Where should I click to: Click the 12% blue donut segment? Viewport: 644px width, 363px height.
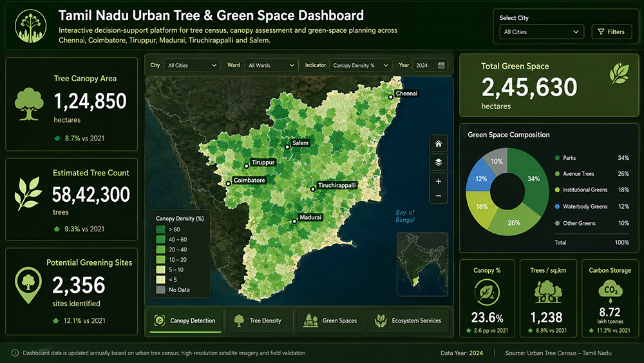coord(481,179)
